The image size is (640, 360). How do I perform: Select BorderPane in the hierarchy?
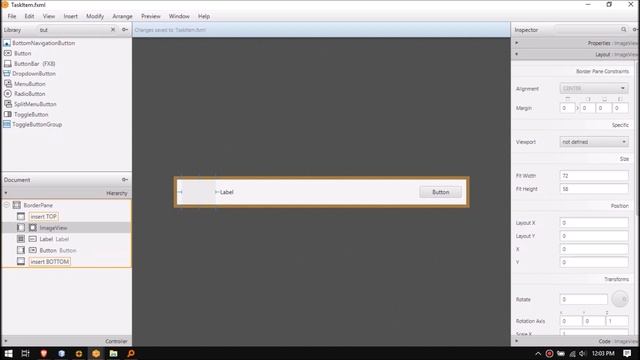(x=38, y=205)
